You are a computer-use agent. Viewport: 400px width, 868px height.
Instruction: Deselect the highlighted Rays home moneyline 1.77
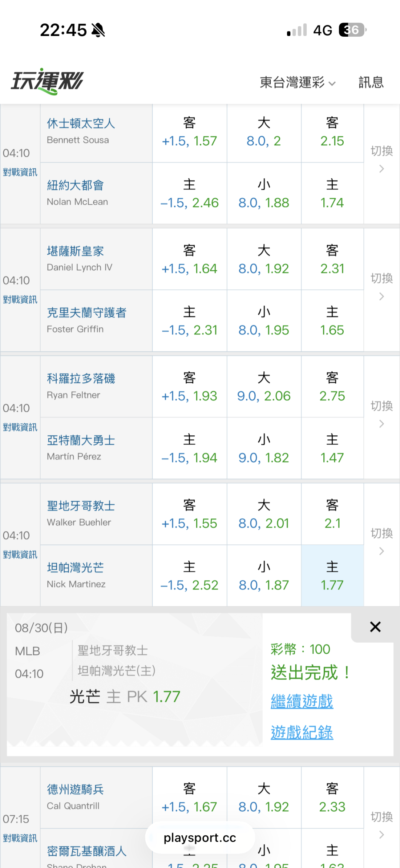(x=333, y=576)
